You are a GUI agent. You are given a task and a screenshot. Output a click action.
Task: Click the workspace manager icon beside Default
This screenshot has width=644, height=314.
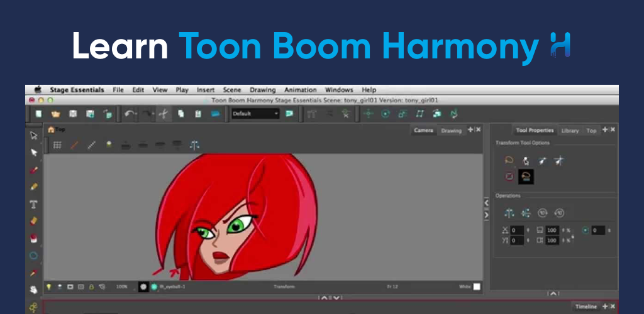(289, 114)
